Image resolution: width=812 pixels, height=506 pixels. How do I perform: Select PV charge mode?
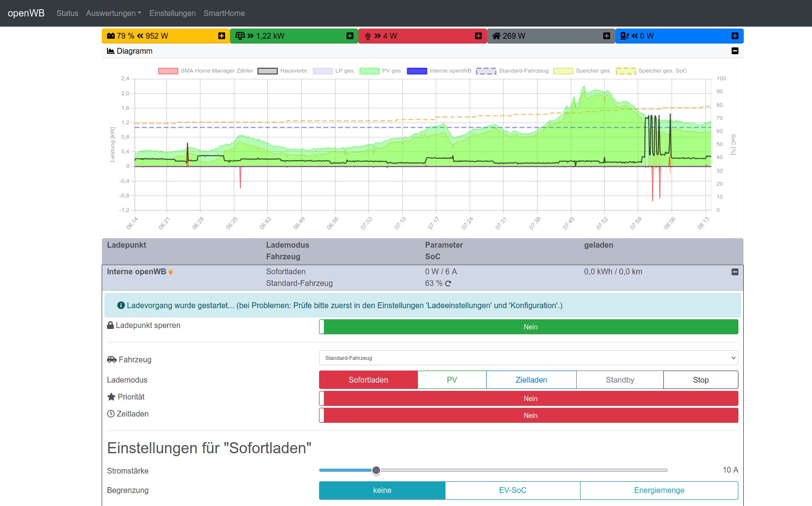pyautogui.click(x=452, y=380)
